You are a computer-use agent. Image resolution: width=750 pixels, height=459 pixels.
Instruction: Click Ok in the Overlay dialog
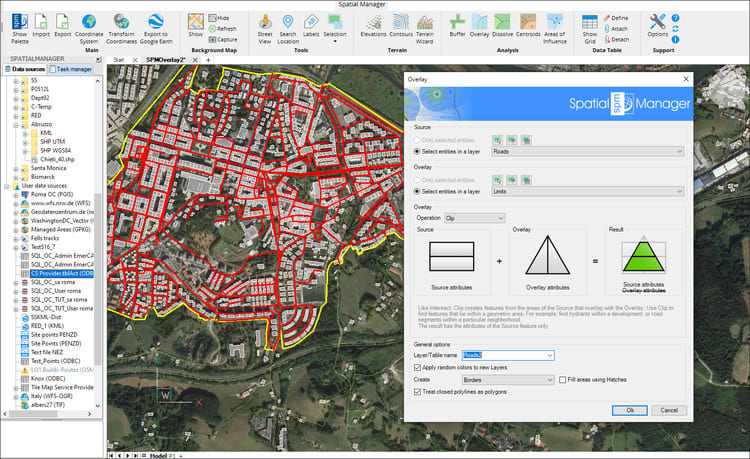(x=629, y=410)
